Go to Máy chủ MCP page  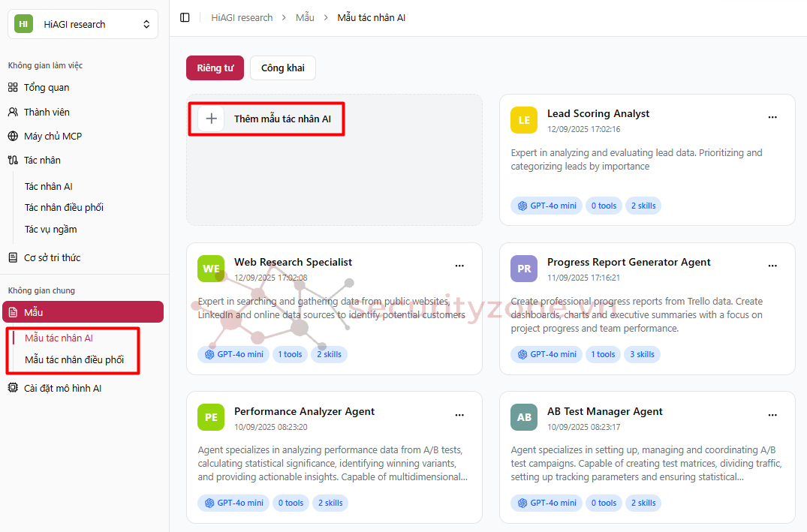pos(53,136)
